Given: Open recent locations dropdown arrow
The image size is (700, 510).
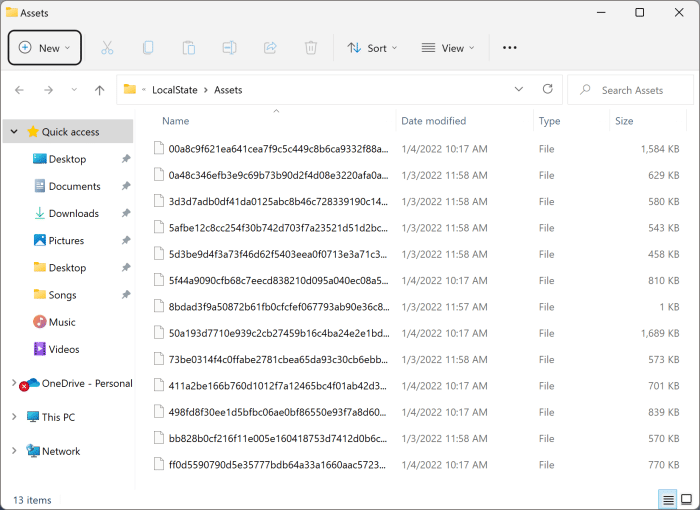Looking at the screenshot, I should [x=74, y=90].
